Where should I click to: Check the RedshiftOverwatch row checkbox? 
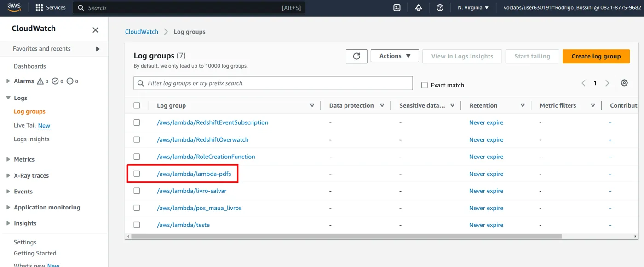coord(137,139)
